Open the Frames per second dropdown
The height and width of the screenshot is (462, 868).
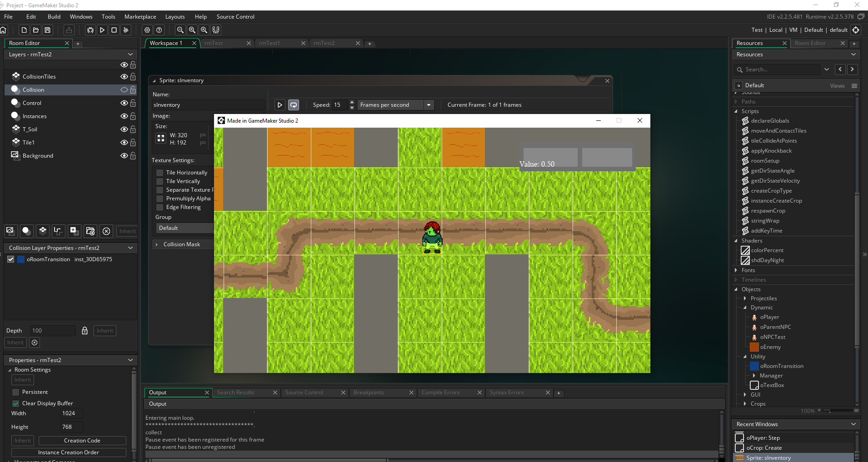428,105
